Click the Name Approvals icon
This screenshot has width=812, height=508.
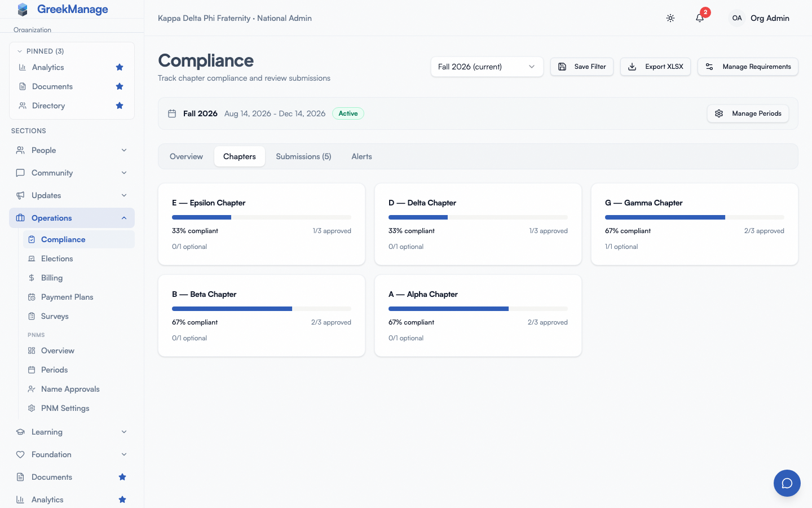(32, 389)
